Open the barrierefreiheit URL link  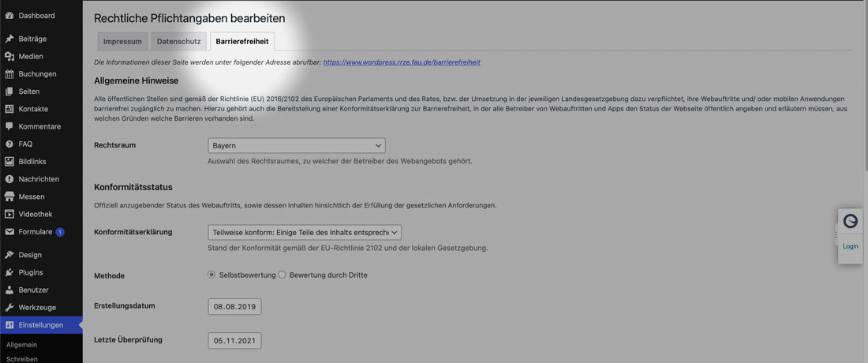[402, 62]
